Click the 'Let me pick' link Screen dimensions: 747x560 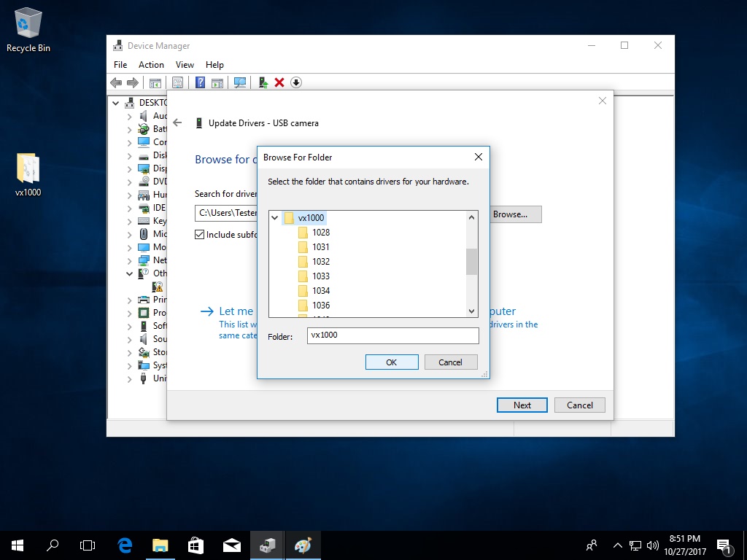236,311
